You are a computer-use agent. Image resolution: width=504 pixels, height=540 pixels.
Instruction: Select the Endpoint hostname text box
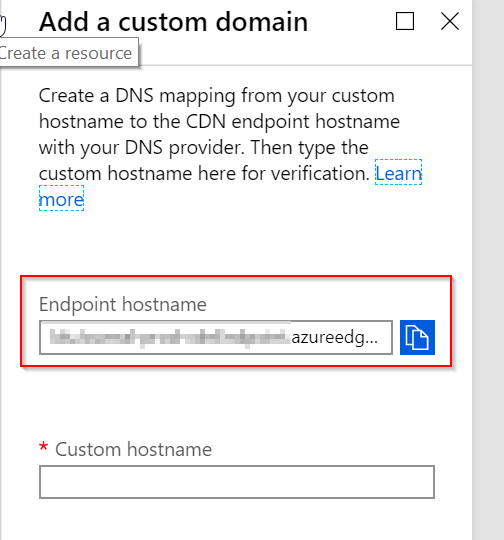click(x=216, y=338)
